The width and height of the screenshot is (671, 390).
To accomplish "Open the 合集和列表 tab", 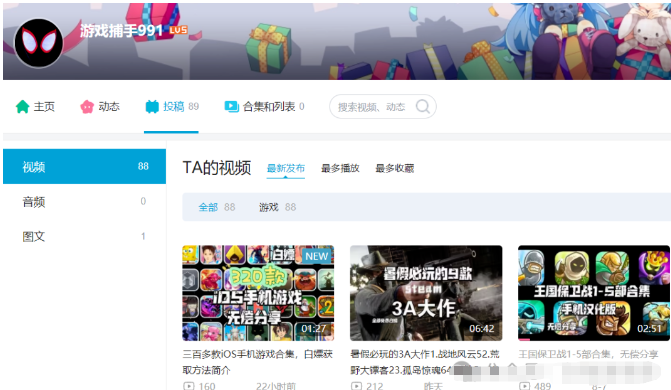I will pyautogui.click(x=264, y=107).
